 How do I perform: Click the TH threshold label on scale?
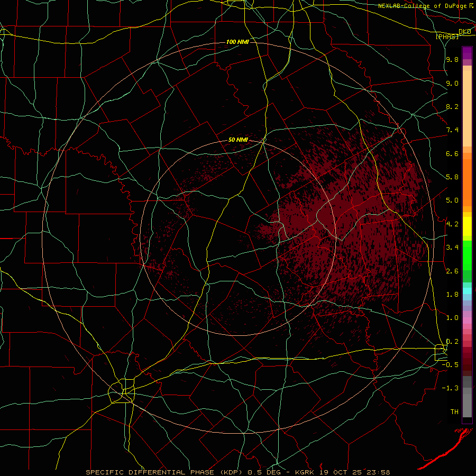454,412
